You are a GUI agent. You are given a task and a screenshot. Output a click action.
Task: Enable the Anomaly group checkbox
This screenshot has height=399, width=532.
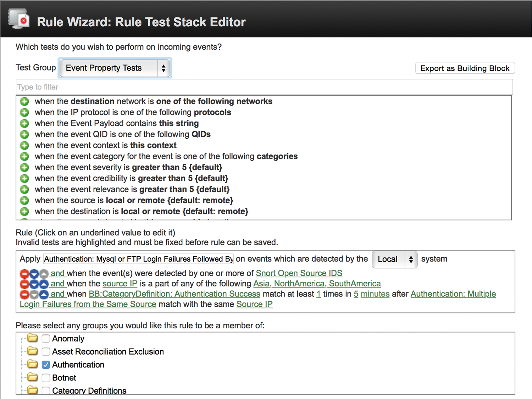[46, 338]
